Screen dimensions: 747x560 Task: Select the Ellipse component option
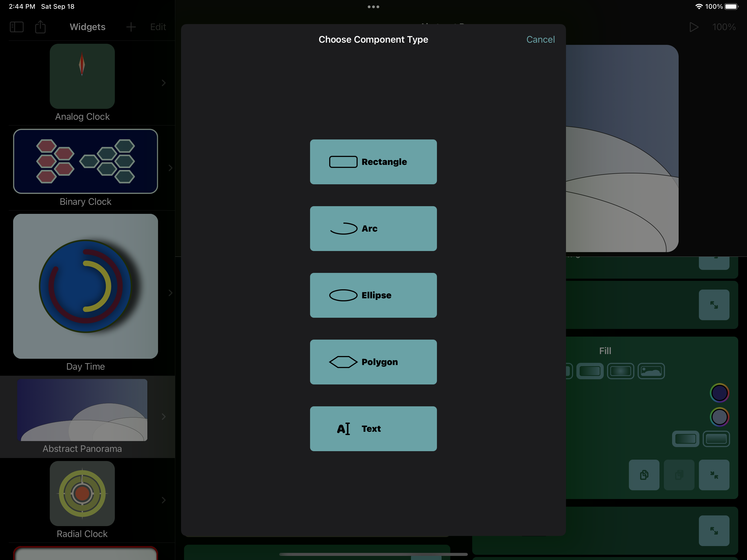pos(373,295)
